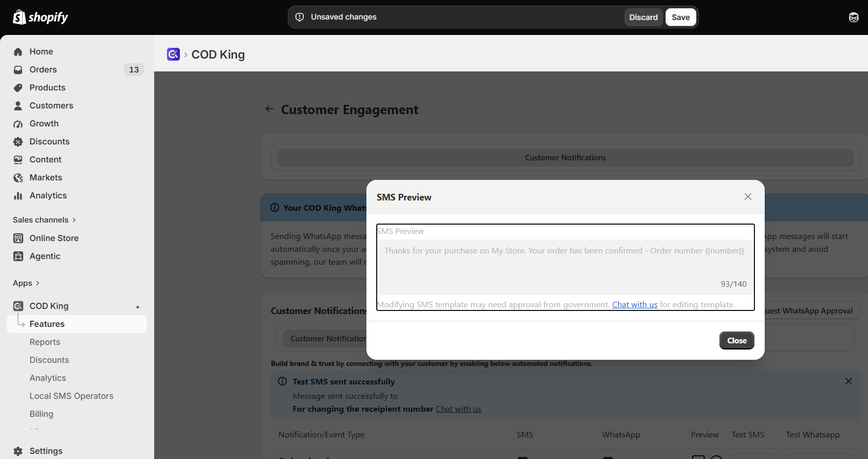Open Reports under COD King
The image size is (868, 459).
(45, 342)
